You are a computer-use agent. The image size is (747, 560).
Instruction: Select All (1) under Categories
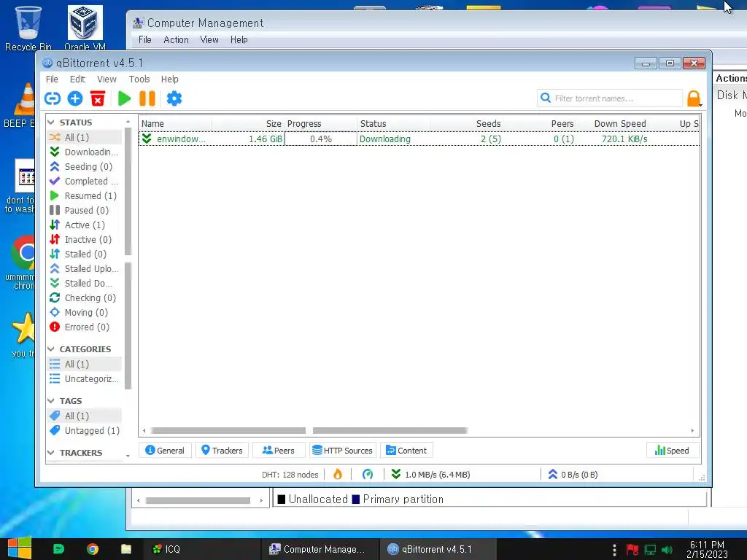[x=84, y=365]
